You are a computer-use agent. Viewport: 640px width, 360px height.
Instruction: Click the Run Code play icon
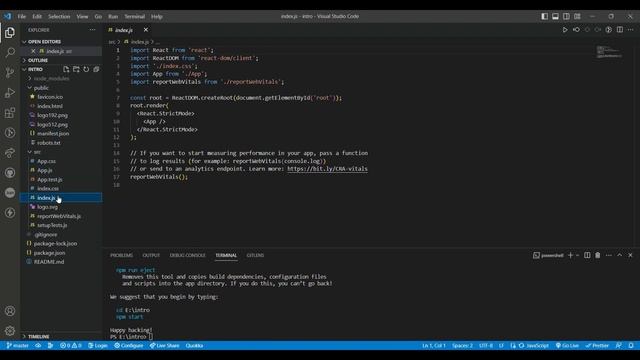(x=565, y=30)
